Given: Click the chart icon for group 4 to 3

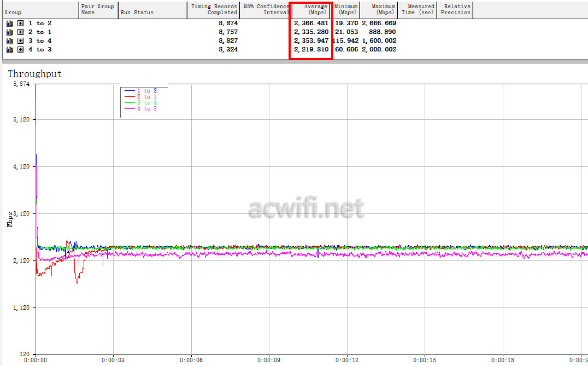Looking at the screenshot, I should [10, 50].
